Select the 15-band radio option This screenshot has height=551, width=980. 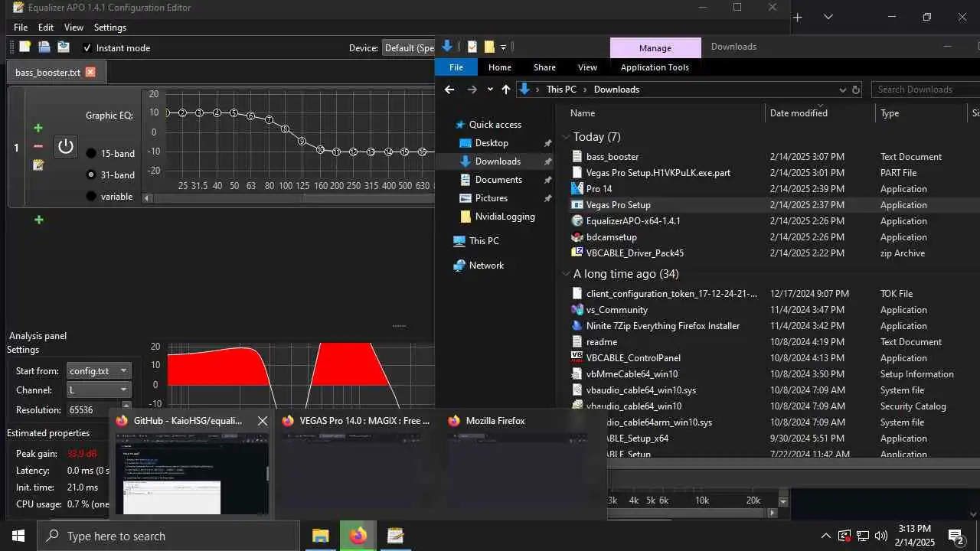tap(91, 153)
